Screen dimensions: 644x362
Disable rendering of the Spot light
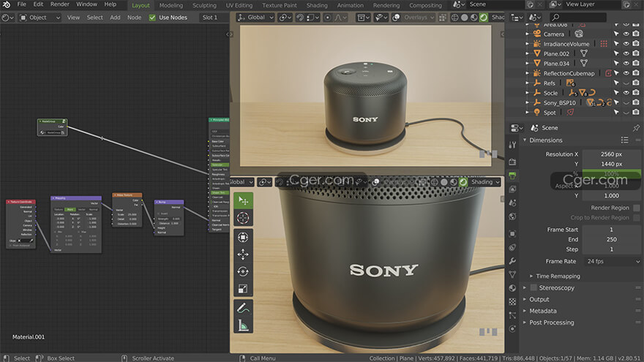tap(636, 112)
